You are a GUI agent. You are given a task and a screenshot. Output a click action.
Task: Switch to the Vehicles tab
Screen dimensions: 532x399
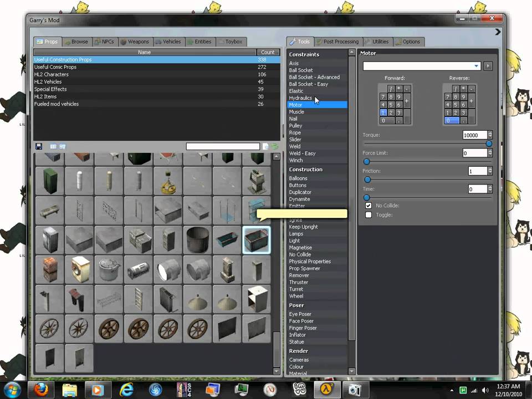click(168, 42)
